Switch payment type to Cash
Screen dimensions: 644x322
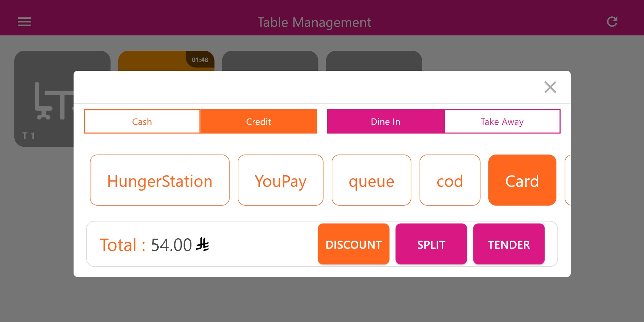[x=142, y=122]
